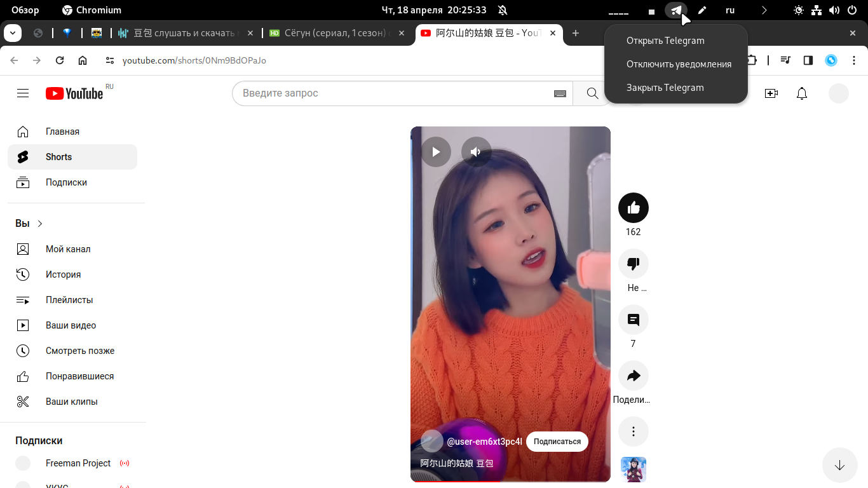Open 'История' in the sidebar
The image size is (868, 488).
coord(72,274)
